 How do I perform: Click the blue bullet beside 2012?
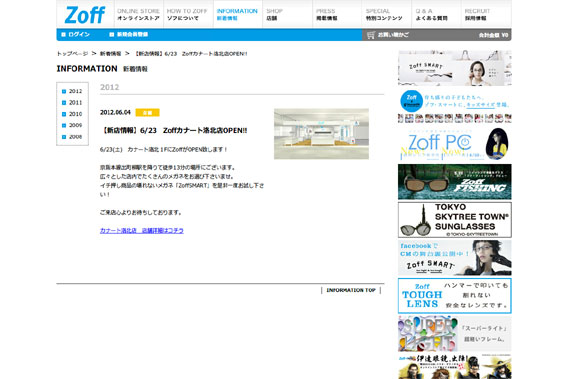coord(64,91)
